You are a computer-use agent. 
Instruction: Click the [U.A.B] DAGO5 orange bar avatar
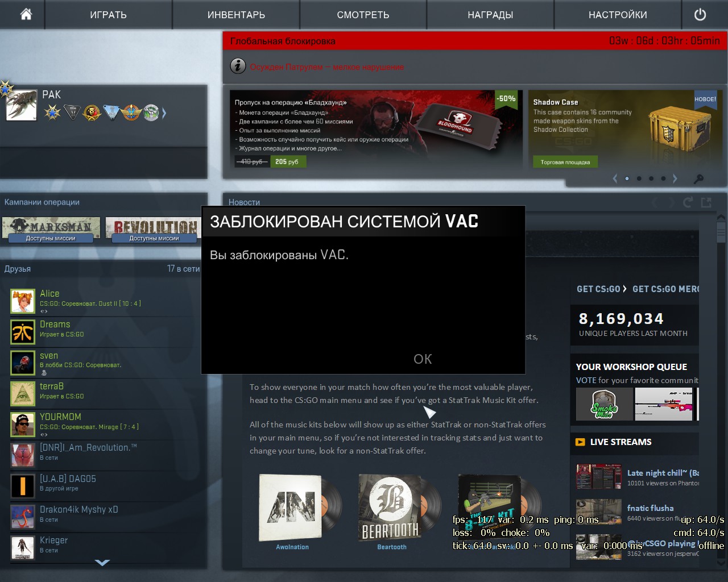click(x=23, y=487)
